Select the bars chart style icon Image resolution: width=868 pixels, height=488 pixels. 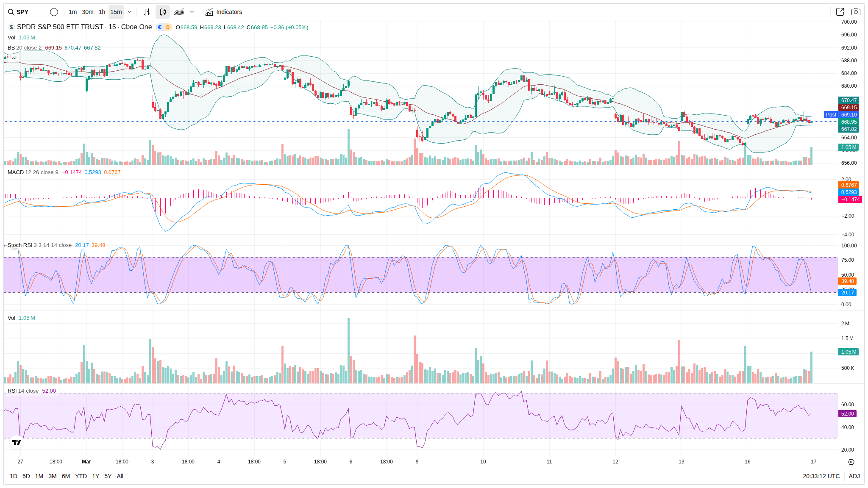(x=147, y=12)
